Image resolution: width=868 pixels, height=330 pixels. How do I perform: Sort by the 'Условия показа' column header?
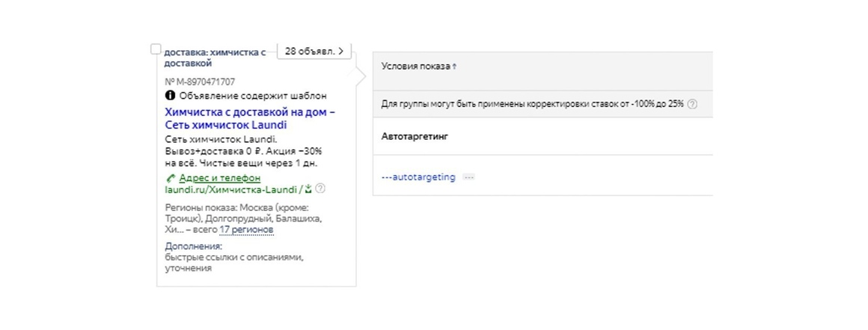tap(416, 67)
